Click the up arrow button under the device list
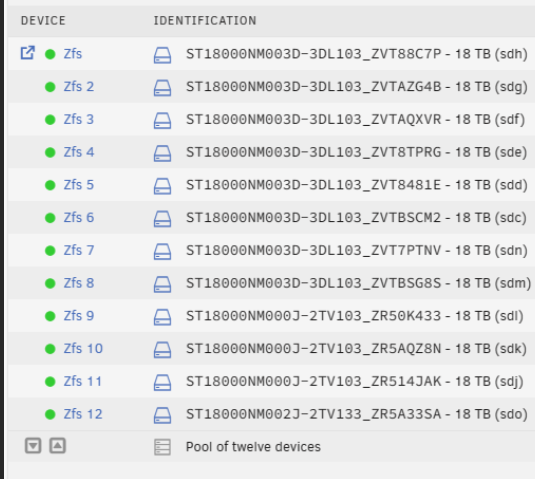 [57, 446]
